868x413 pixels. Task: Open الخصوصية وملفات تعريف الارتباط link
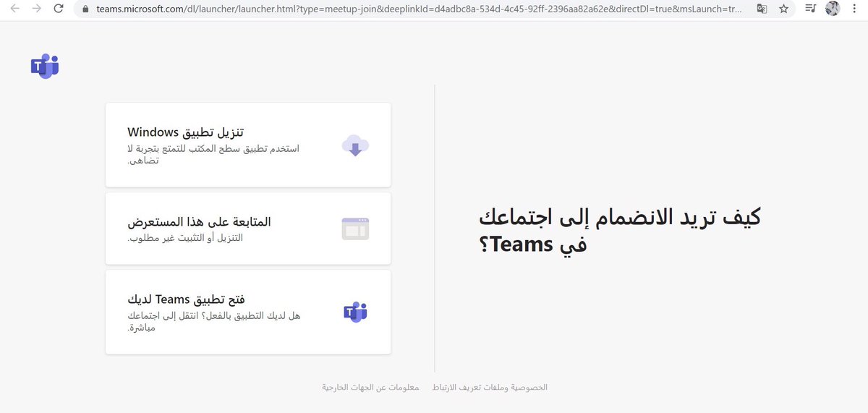coord(490,388)
